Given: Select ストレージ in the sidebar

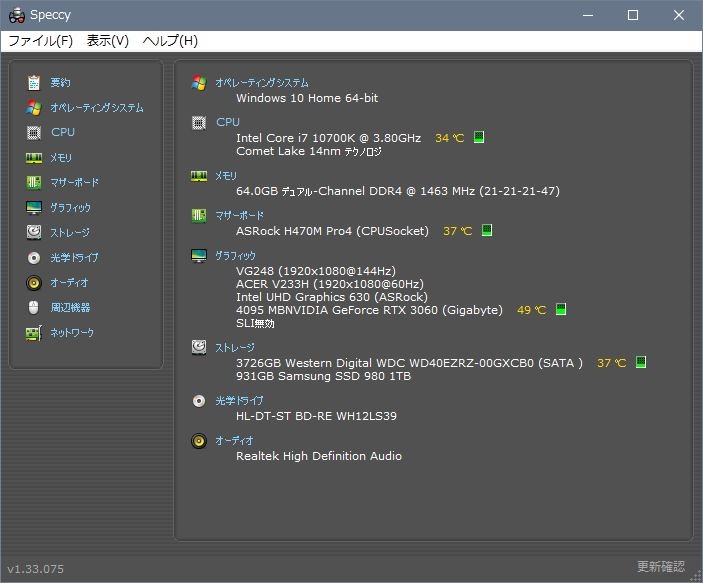Looking at the screenshot, I should point(70,233).
